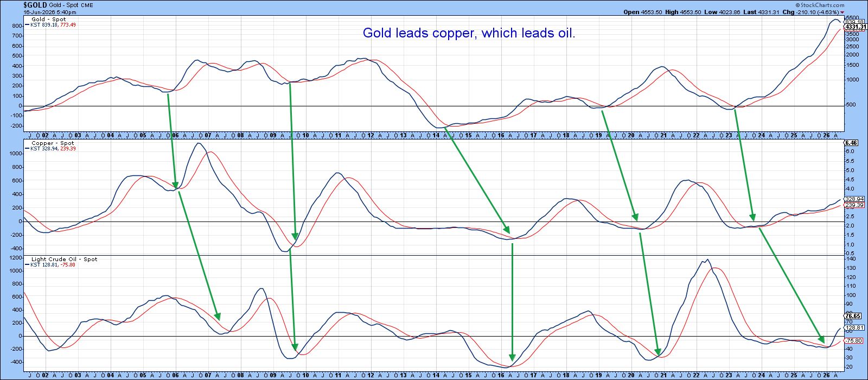Click the -400 label on copper panel left axis

pyautogui.click(x=15, y=249)
